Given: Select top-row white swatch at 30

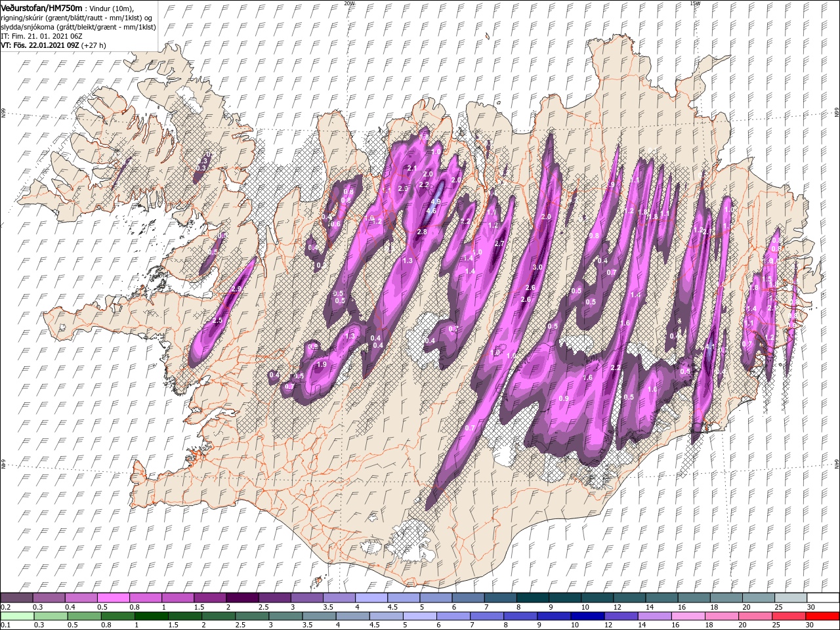Looking at the screenshot, I should pyautogui.click(x=822, y=598).
